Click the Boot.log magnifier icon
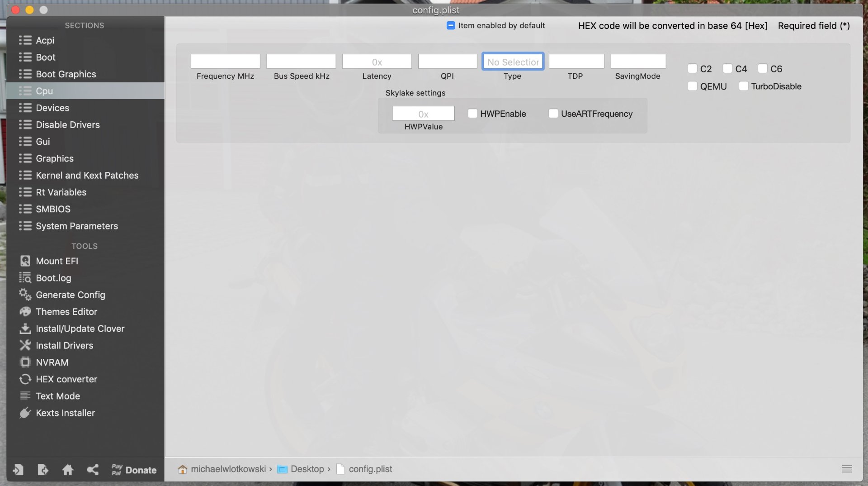Image resolution: width=868 pixels, height=486 pixels. (x=25, y=278)
